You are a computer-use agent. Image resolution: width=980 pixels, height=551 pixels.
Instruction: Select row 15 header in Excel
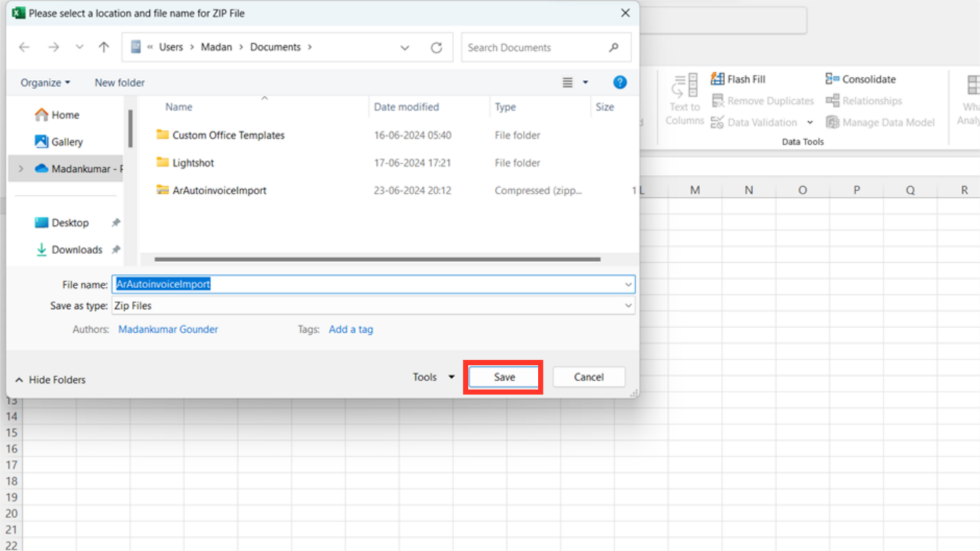12,433
